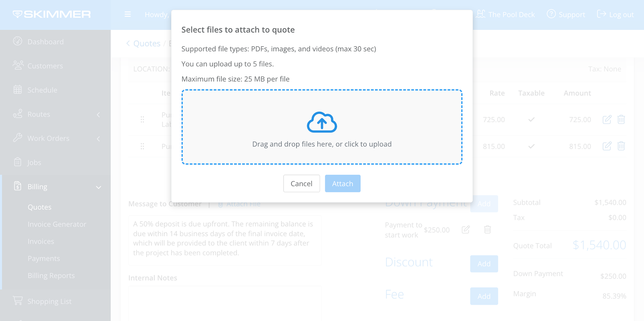This screenshot has width=644, height=321.
Task: Click the Margin 85.39% value
Action: click(x=614, y=296)
